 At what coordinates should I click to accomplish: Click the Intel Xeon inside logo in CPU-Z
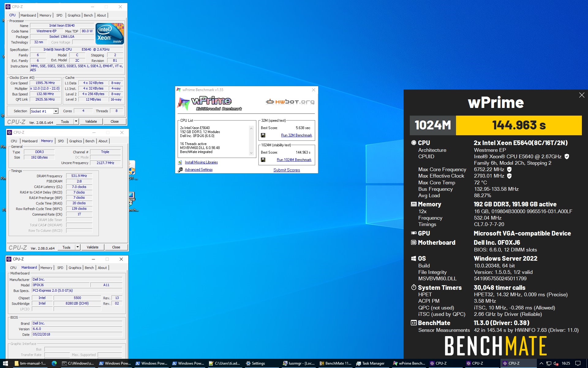coord(110,34)
